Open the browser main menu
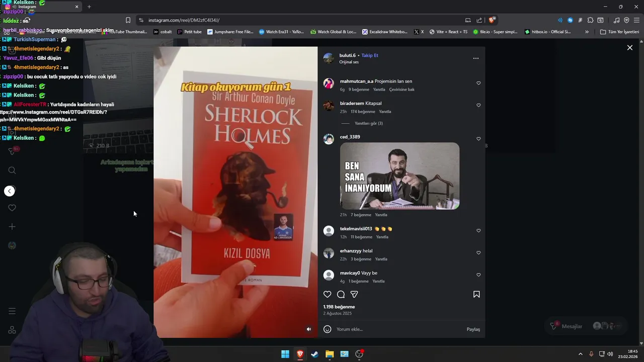 point(636,20)
